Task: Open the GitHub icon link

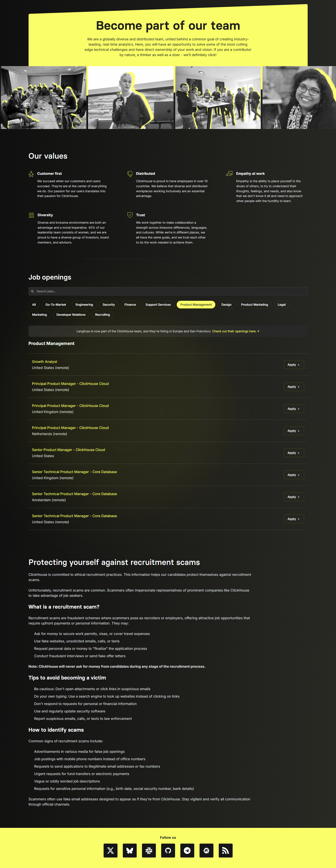Action: 168,850
